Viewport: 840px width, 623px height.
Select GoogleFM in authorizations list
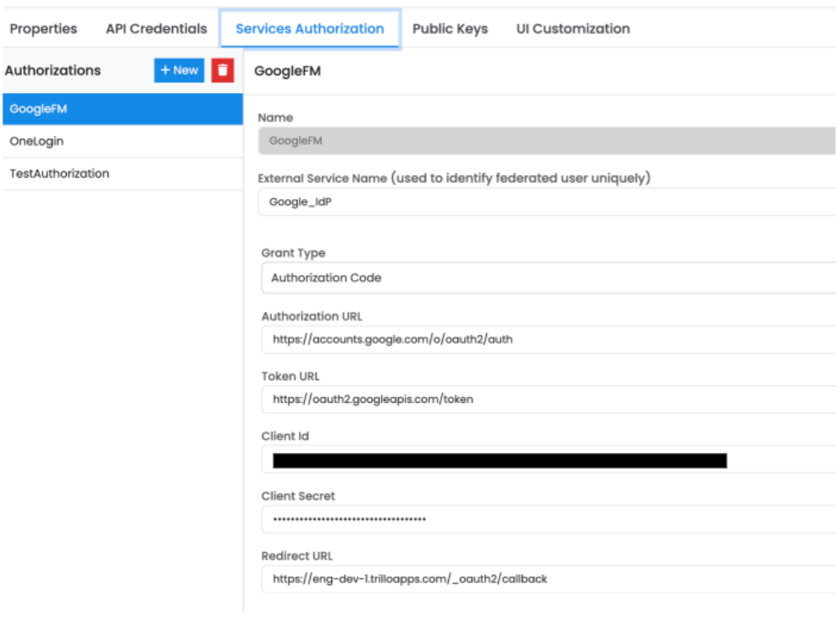pyautogui.click(x=123, y=108)
